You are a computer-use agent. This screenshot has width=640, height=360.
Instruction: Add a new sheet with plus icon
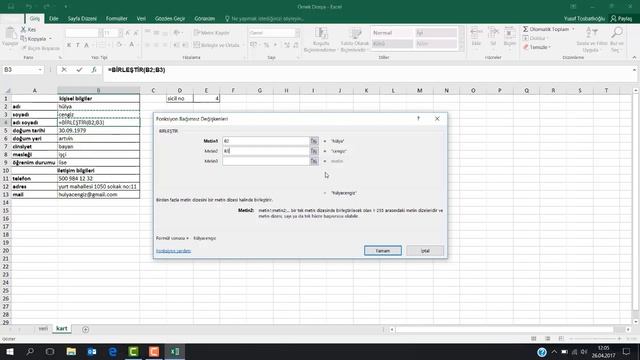pos(85,329)
